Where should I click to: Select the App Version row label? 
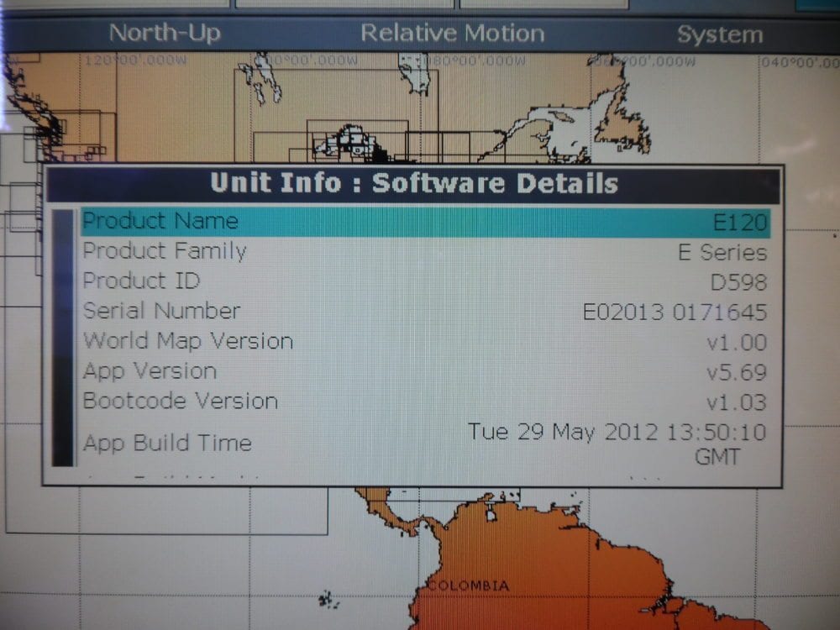(150, 371)
